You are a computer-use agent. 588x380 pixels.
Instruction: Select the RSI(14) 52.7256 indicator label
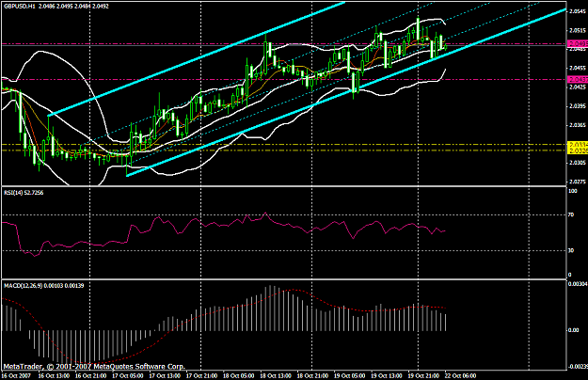[x=24, y=193]
